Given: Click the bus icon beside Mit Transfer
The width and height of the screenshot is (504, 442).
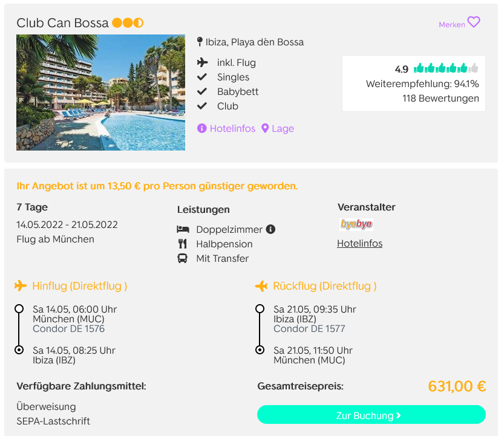Looking at the screenshot, I should 182,258.
